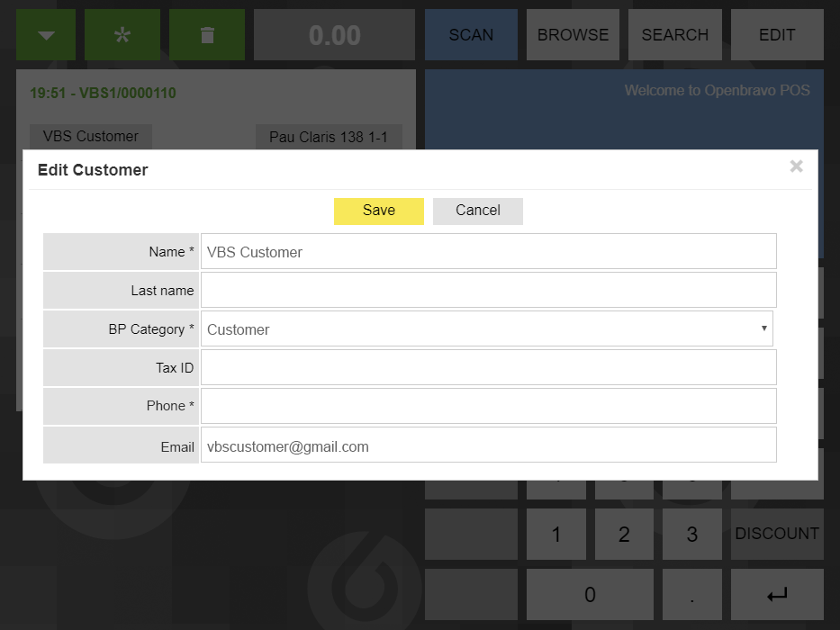Click the DISCOUNT keypad button

click(x=777, y=534)
